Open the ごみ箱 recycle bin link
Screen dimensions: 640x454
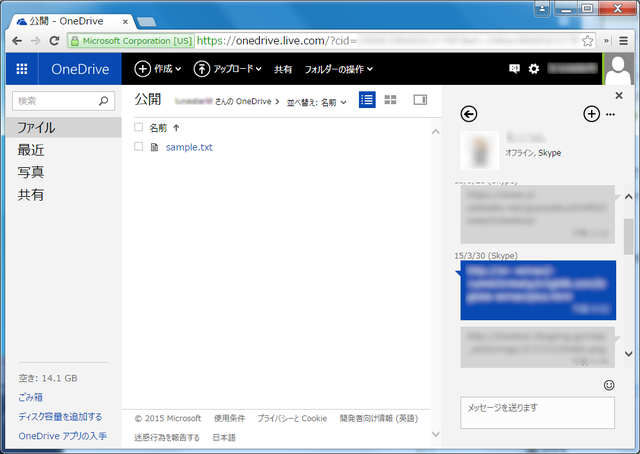click(31, 397)
